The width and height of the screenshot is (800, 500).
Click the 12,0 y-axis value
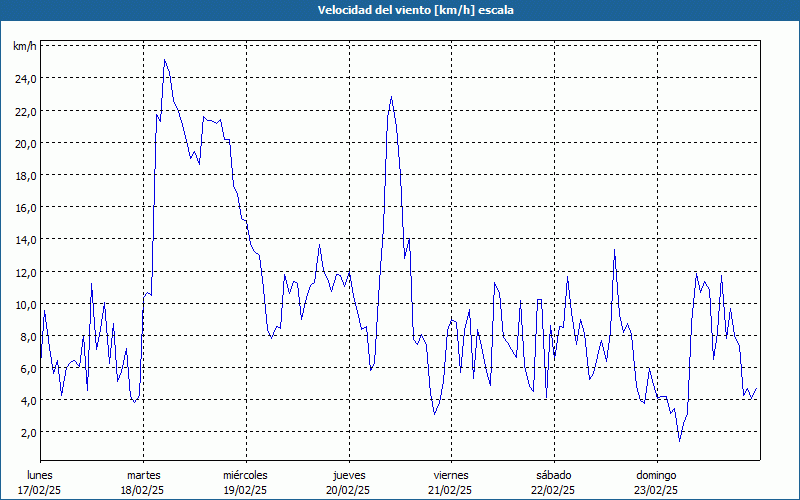(26, 272)
